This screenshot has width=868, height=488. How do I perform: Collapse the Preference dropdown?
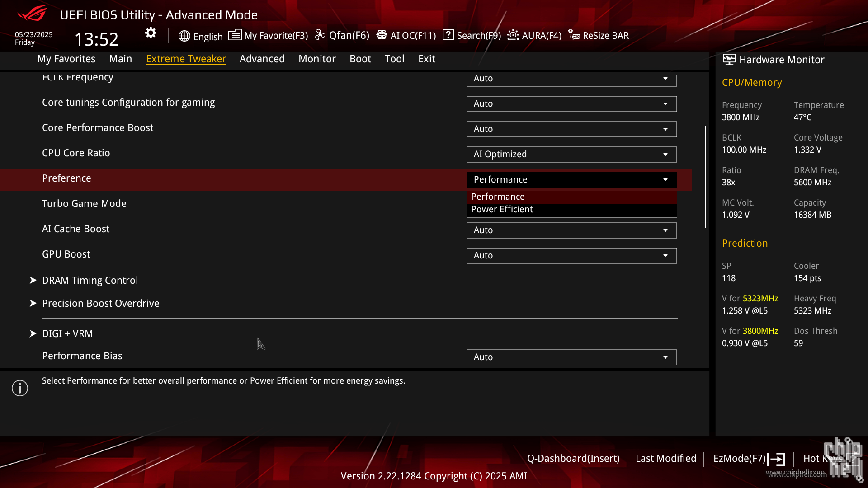(571, 180)
